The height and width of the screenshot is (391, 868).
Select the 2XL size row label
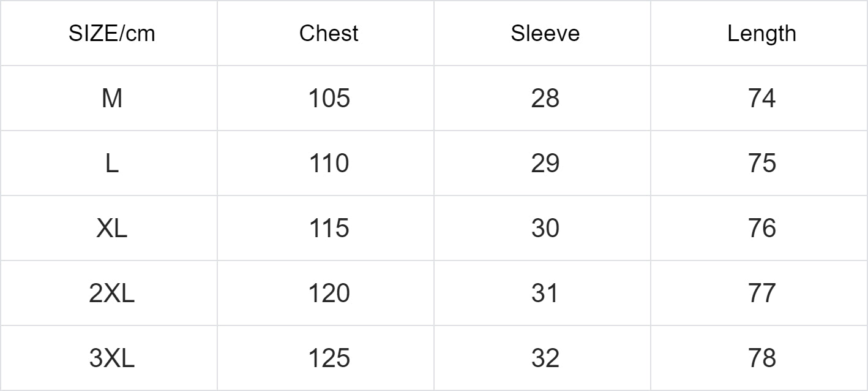[111, 293]
